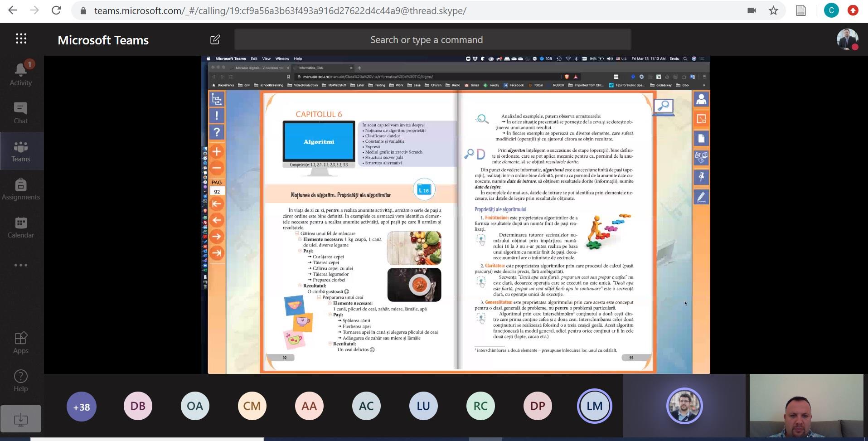The width and height of the screenshot is (868, 441).
Task: Select participant LM avatar
Action: [595, 406]
